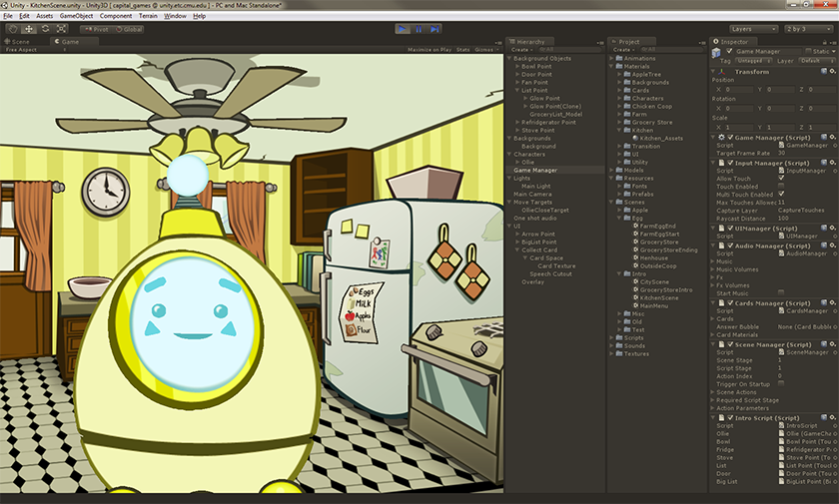
Task: Open the File menu
Action: click(x=8, y=16)
